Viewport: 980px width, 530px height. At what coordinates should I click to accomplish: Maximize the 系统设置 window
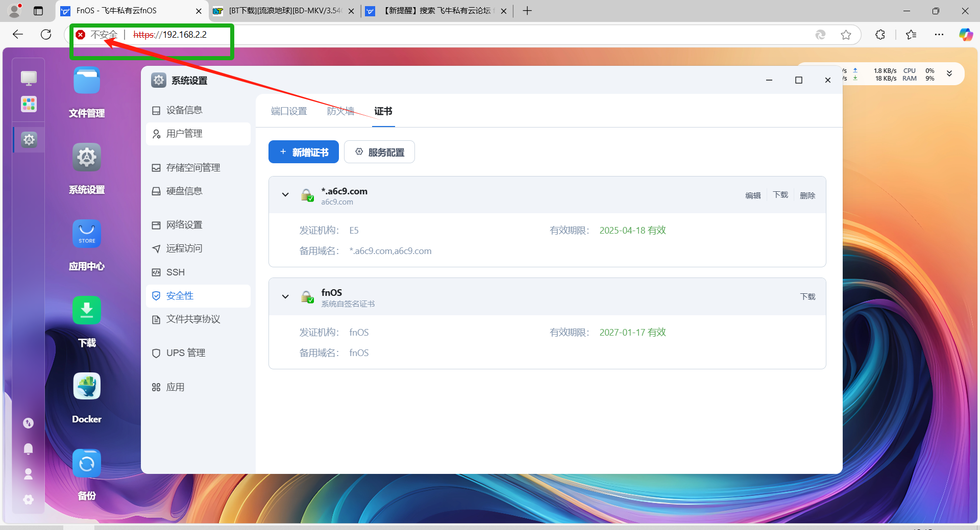tap(799, 80)
